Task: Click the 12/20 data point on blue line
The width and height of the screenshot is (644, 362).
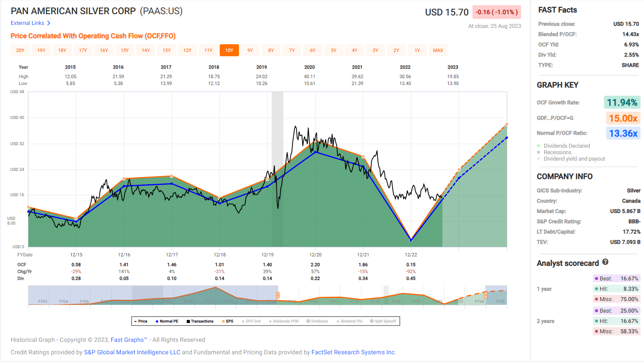Action: point(316,152)
